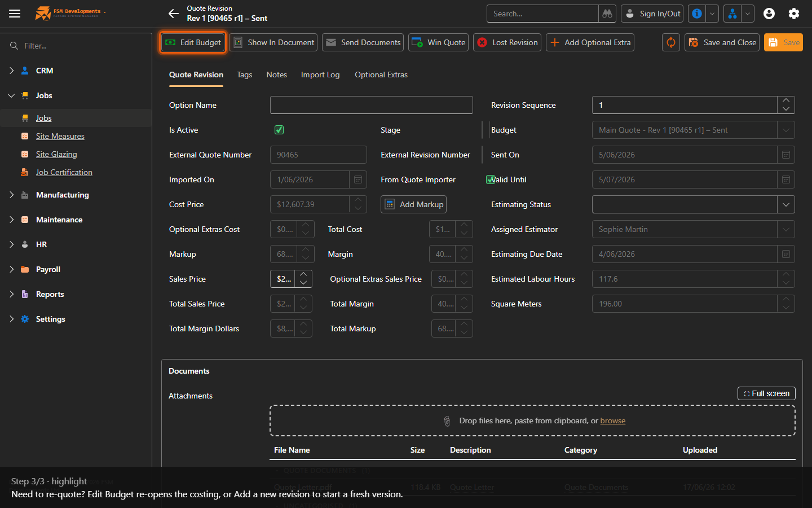The height and width of the screenshot is (508, 812).
Task: Decrease Revision Sequence value
Action: [x=786, y=109]
